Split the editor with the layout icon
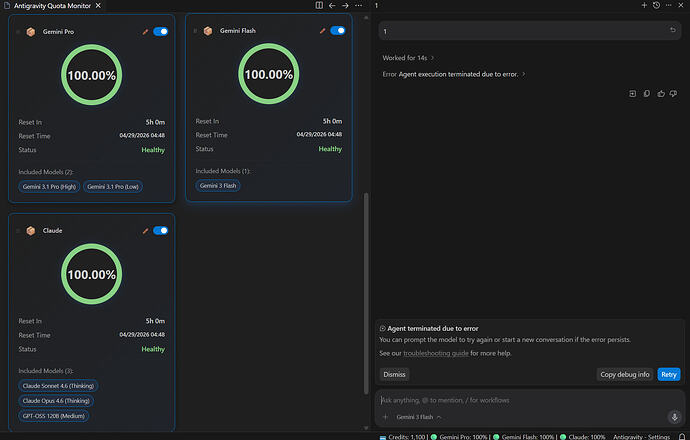 pos(319,5)
